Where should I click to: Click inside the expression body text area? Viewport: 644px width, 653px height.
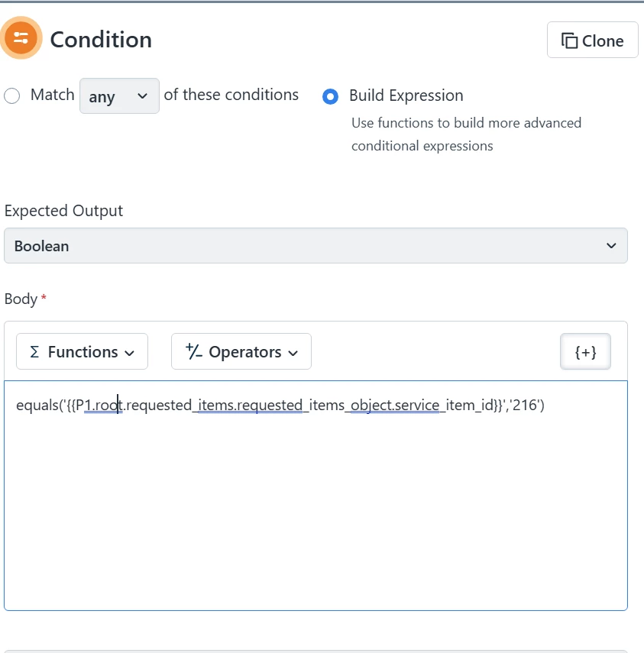[x=316, y=496]
